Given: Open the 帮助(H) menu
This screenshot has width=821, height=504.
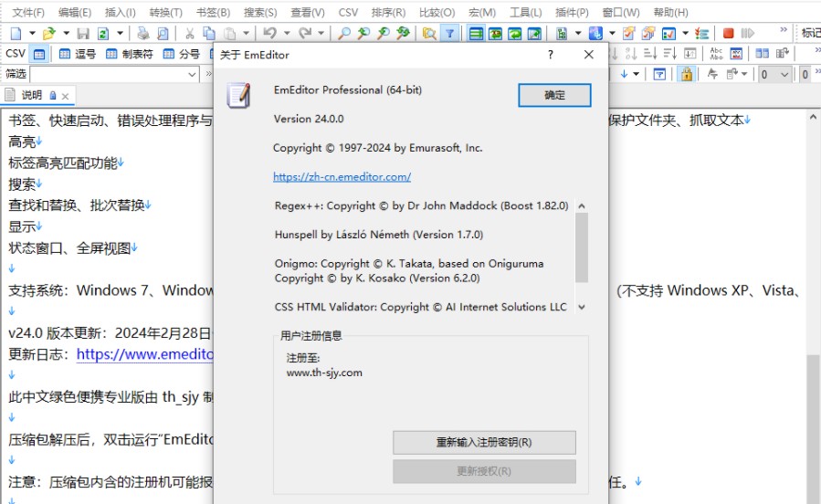Looking at the screenshot, I should [x=670, y=12].
